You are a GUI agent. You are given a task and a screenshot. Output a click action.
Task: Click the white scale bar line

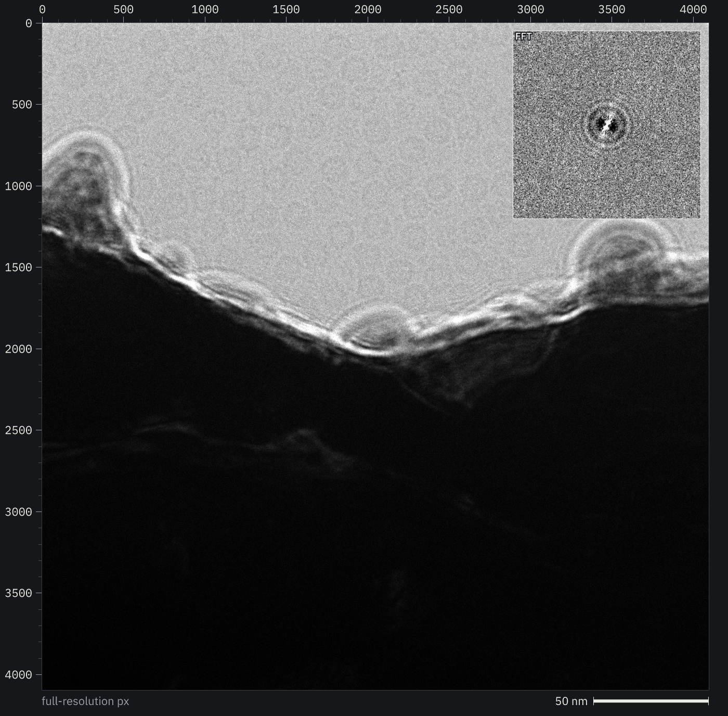[x=651, y=701]
